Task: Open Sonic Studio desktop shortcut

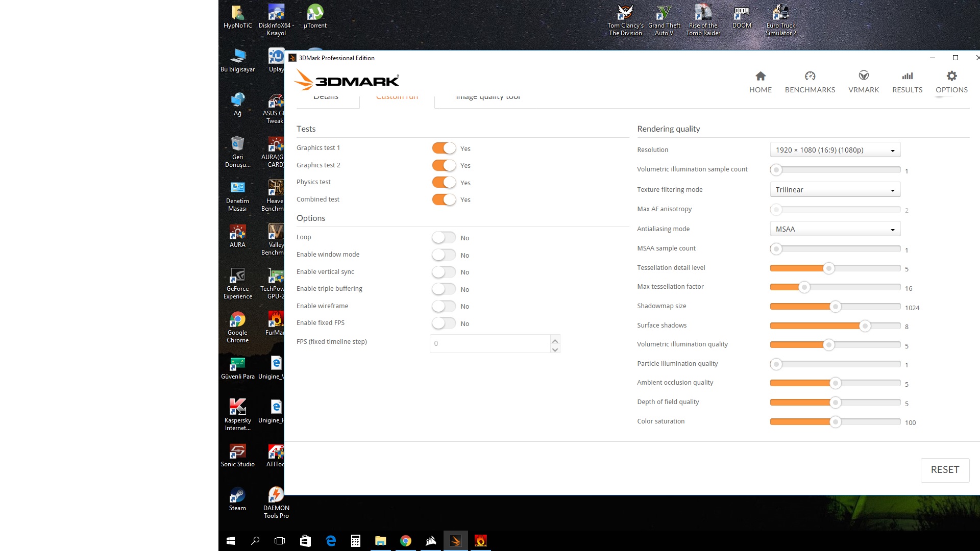Action: tap(237, 456)
